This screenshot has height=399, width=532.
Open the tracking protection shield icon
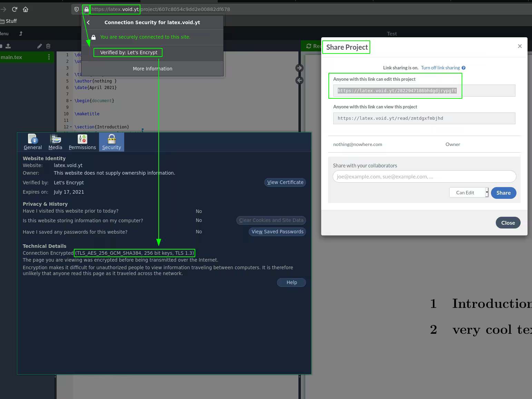coord(77,9)
